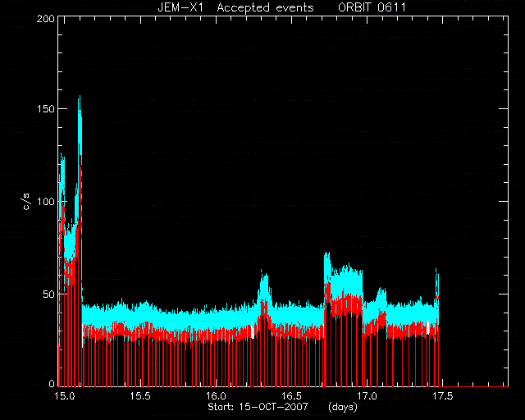
Task: Click the 15.5 x-axis tick label
Action: coord(140,396)
